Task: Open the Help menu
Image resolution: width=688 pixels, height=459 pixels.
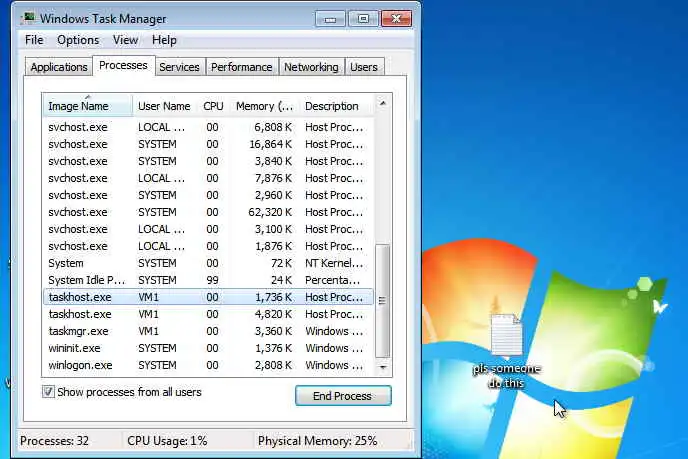Action: coord(164,40)
